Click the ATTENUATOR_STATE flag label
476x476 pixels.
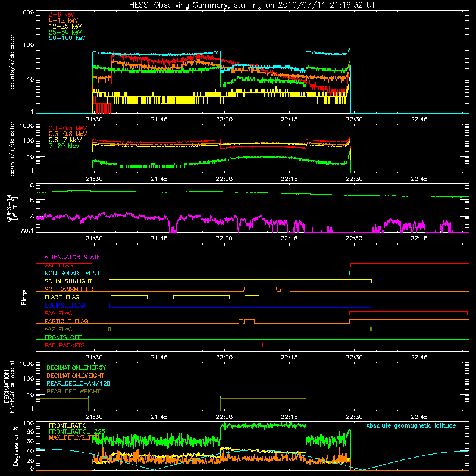72,257
